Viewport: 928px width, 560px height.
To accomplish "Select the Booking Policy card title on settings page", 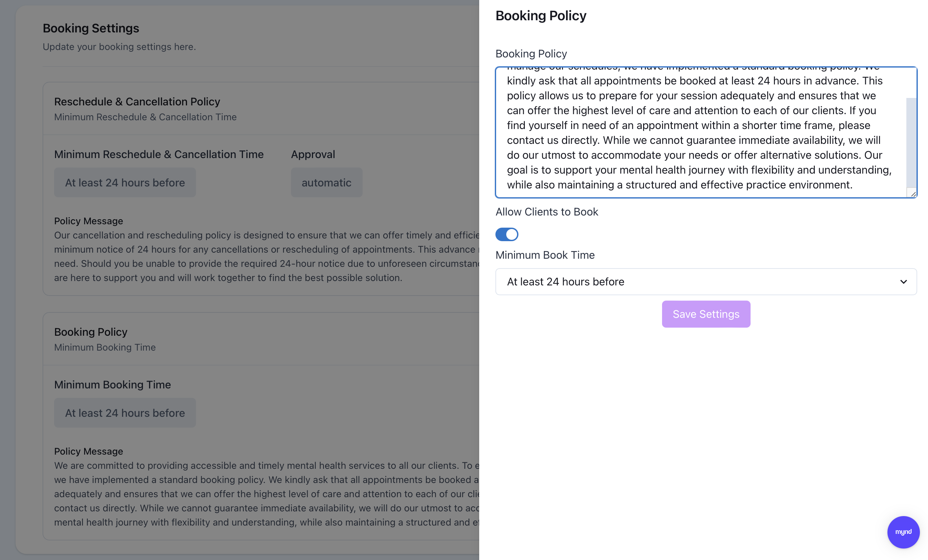I will click(x=91, y=332).
